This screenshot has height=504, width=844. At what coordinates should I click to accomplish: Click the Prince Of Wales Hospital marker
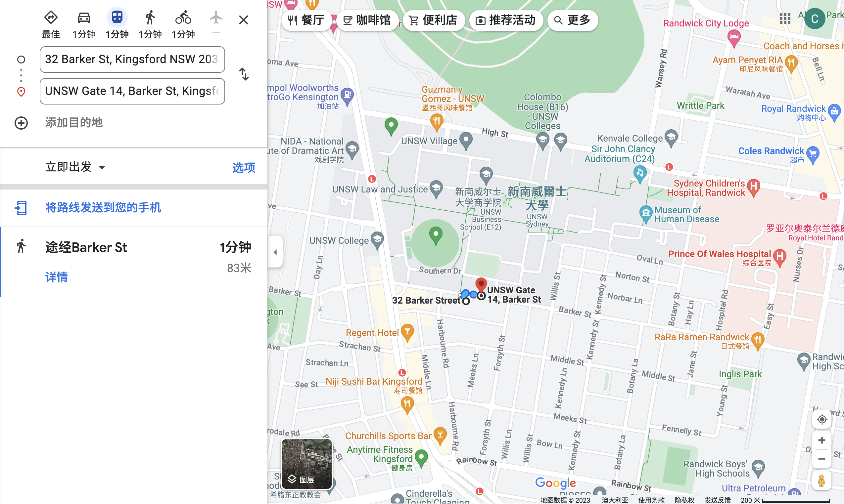pyautogui.click(x=780, y=257)
